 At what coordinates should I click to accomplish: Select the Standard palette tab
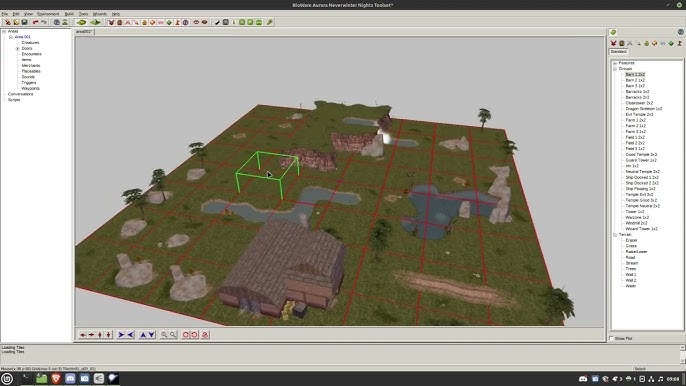(x=619, y=52)
